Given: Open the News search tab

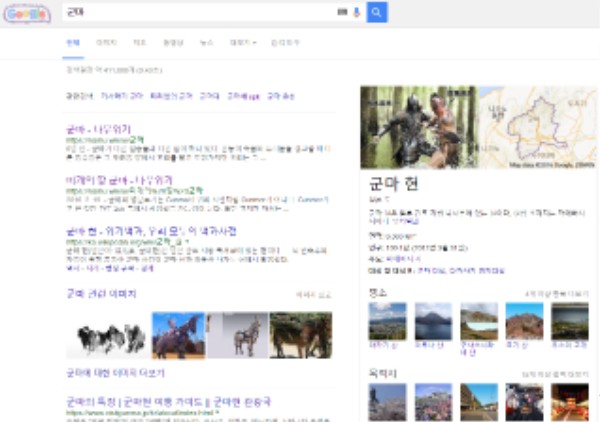Looking at the screenshot, I should [206, 43].
